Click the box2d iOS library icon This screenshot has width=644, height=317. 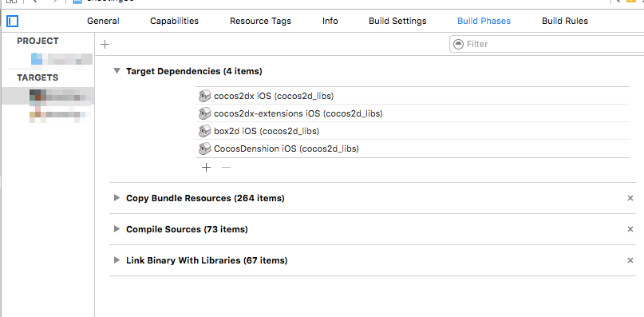click(204, 131)
